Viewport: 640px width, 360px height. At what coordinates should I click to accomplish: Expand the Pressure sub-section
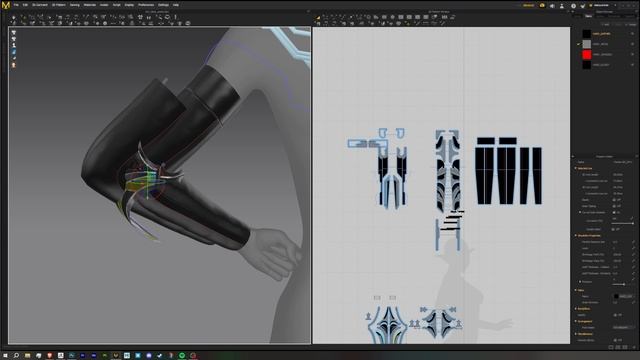pos(580,282)
